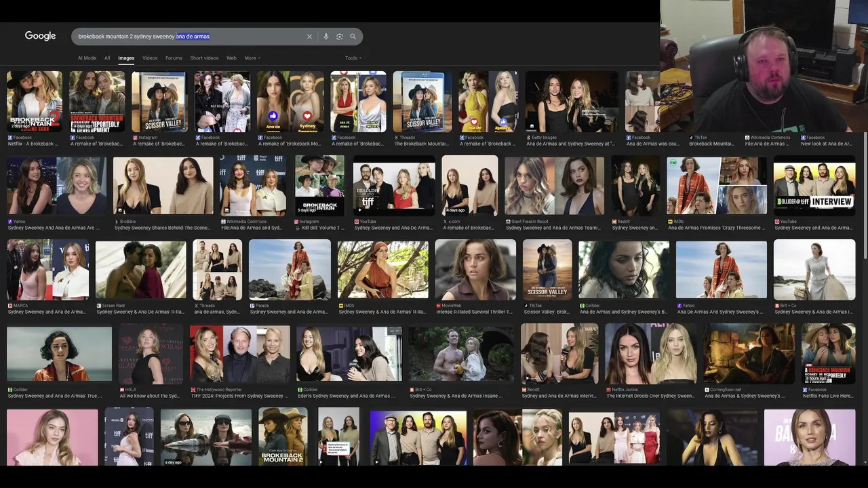The height and width of the screenshot is (488, 868).
Task: Clear the search box with the X icon
Action: 309,37
